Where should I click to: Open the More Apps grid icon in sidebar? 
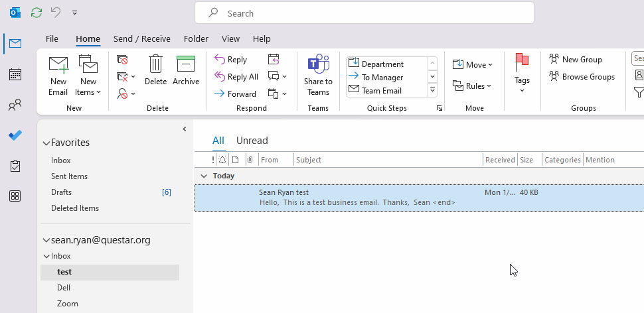(15, 196)
